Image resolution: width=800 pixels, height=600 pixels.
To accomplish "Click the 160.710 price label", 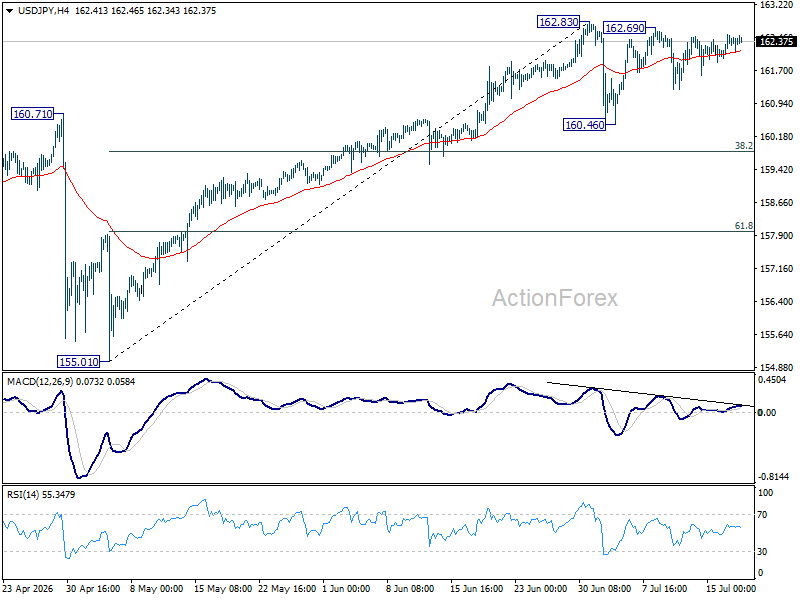I will pos(33,114).
